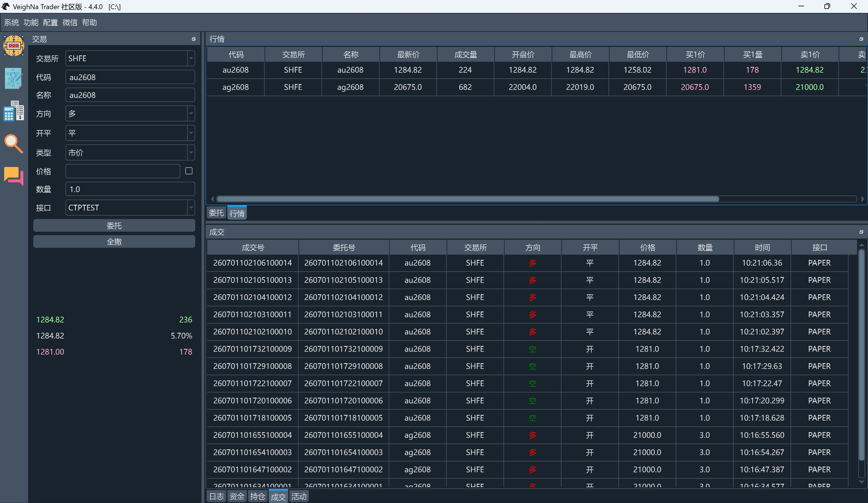Click the 数量 quantity input field
The width and height of the screenshot is (868, 503).
point(130,189)
